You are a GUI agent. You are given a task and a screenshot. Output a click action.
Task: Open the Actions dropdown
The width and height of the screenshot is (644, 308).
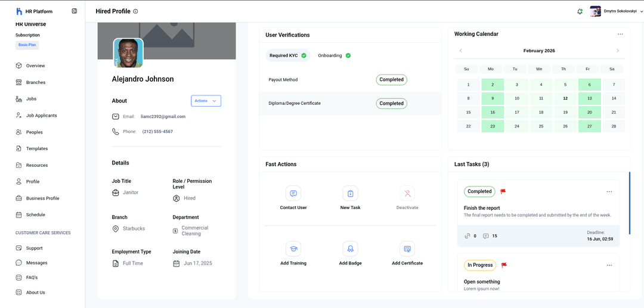tap(206, 101)
